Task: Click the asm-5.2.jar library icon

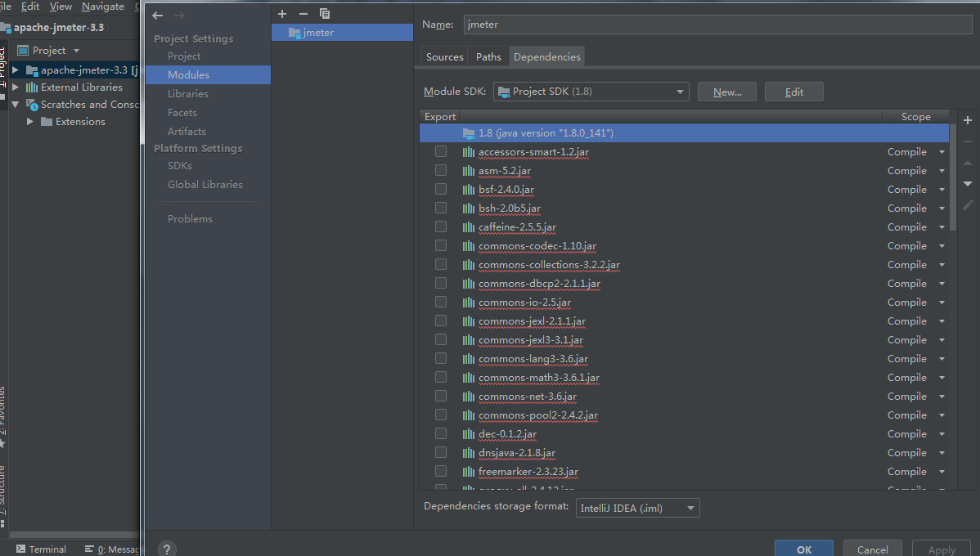Action: (469, 171)
